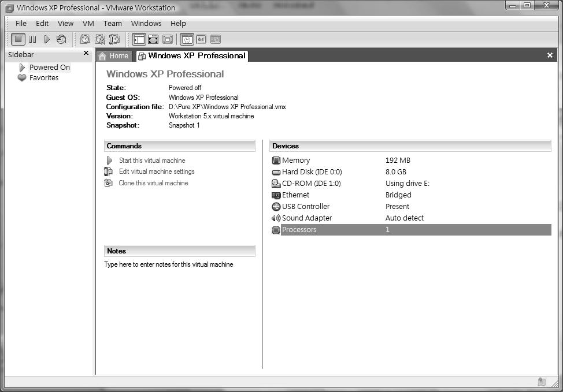
Task: Click the Devices section header
Action: pos(410,146)
